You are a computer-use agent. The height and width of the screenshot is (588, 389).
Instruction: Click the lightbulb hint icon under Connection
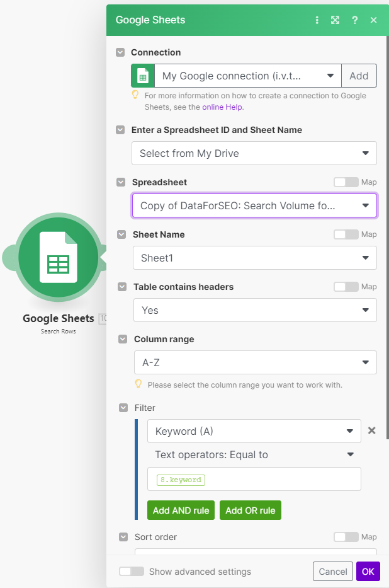tap(135, 95)
